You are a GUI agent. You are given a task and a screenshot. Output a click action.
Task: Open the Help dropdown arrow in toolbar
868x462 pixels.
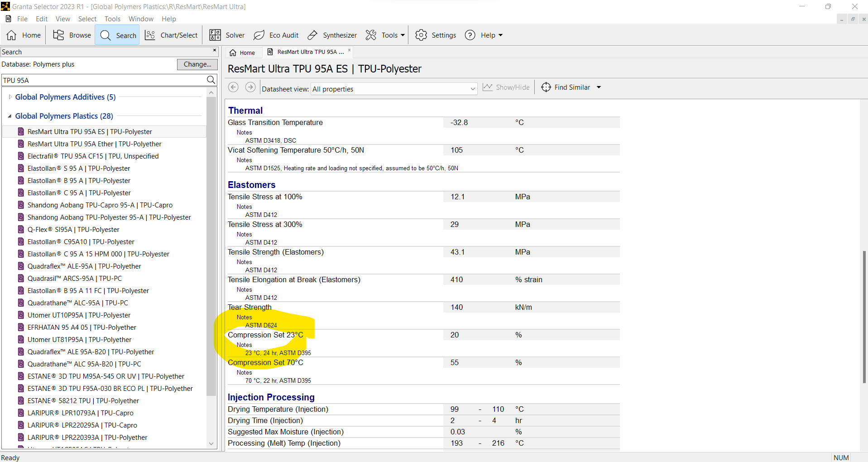pyautogui.click(x=500, y=35)
